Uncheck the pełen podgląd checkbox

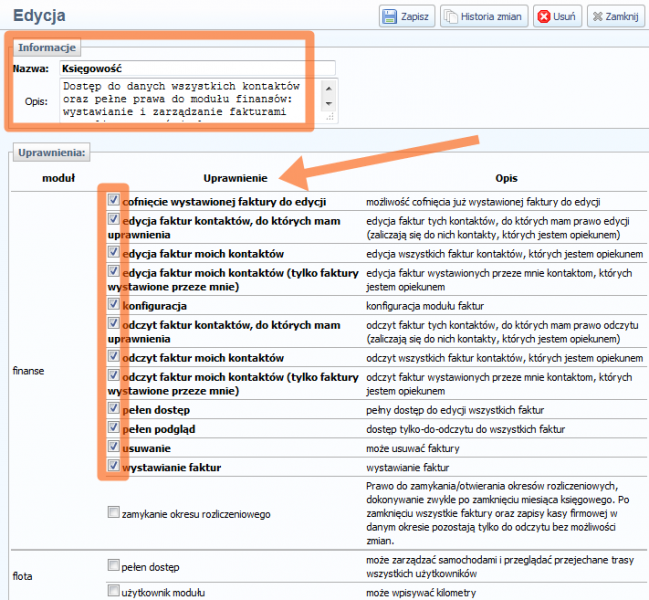tap(113, 427)
